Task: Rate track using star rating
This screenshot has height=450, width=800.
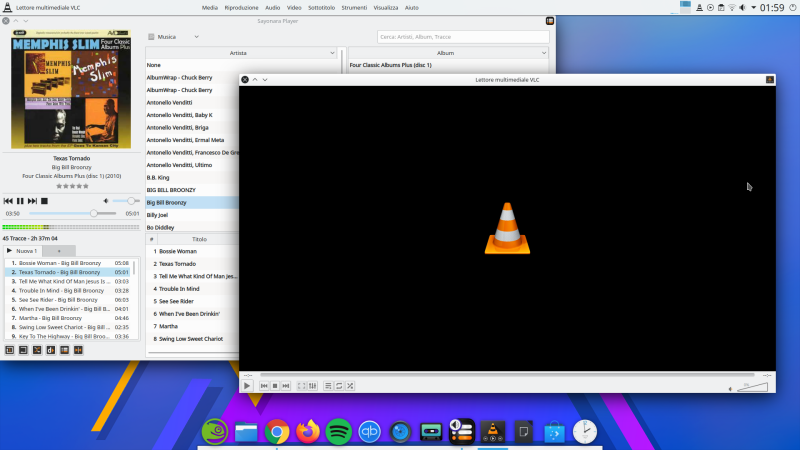Action: point(72,186)
